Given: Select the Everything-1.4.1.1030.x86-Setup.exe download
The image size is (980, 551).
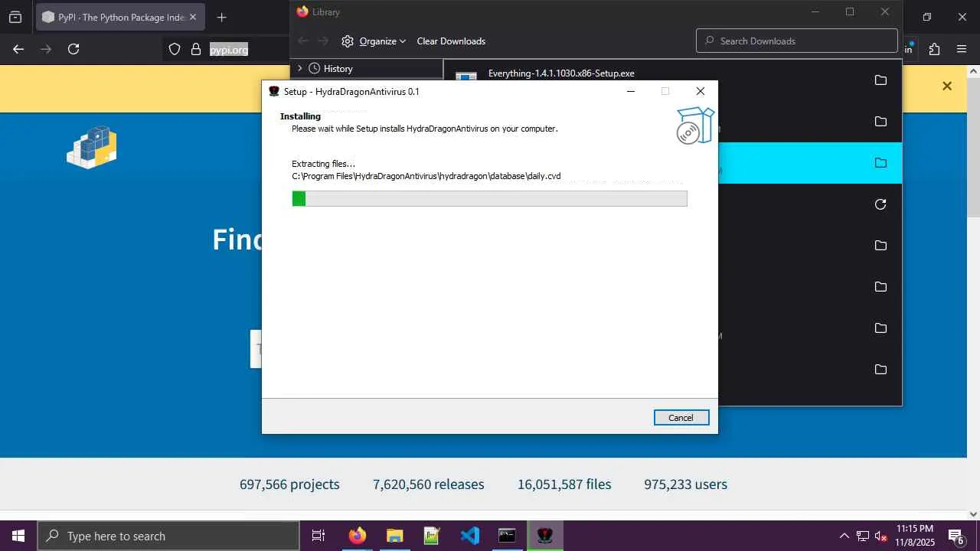Looking at the screenshot, I should [561, 73].
